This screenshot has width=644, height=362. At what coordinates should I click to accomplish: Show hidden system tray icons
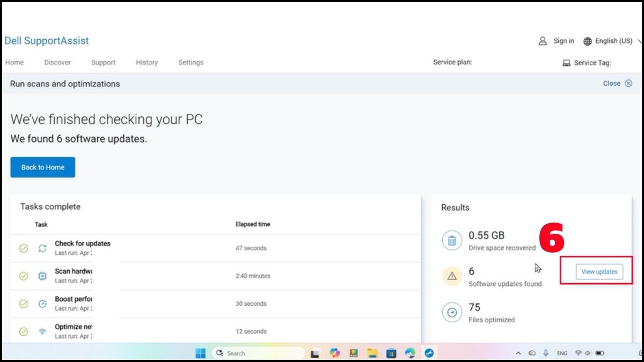point(518,353)
